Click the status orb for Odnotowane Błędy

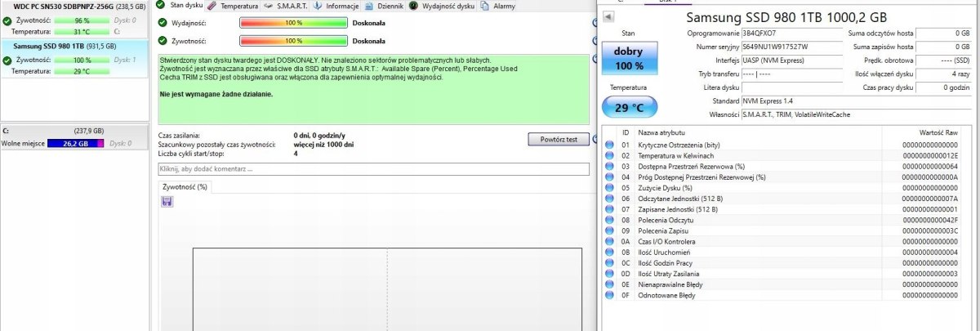click(x=609, y=295)
